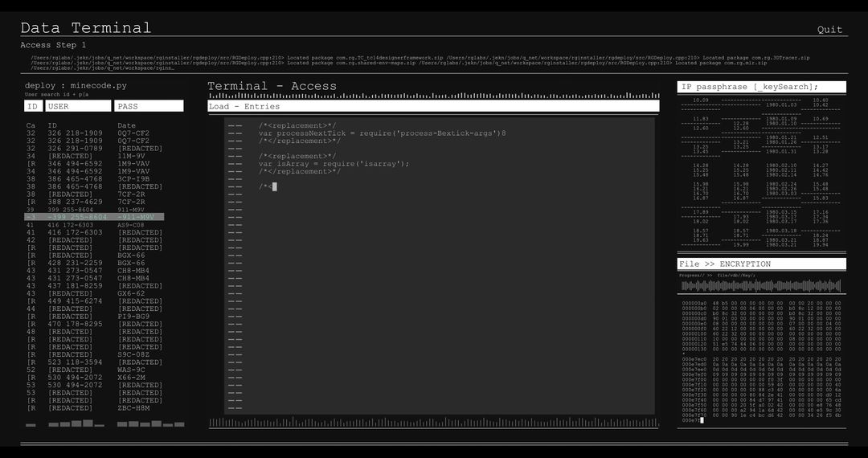Click date 1980.01.31 in passphrase table
This screenshot has height=458, width=868.
click(781, 152)
